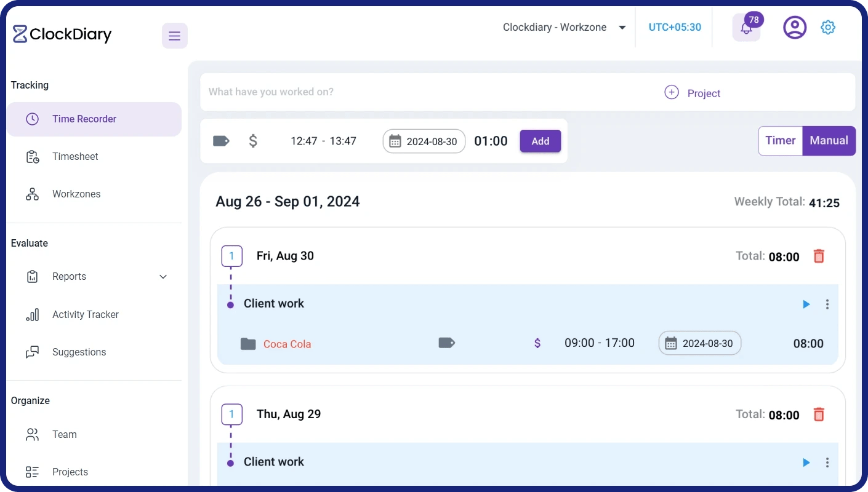Click the Project selector label
Screen dimensions: 868x492
(x=704, y=93)
